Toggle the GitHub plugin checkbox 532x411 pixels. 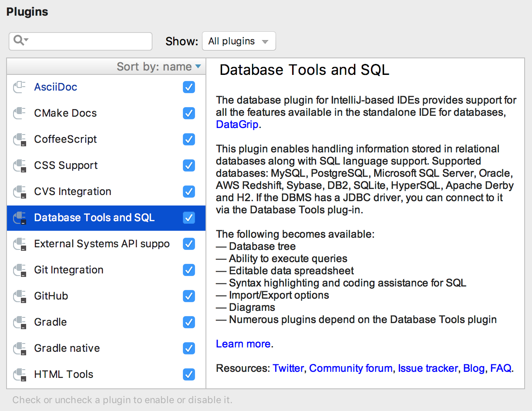pos(189,296)
